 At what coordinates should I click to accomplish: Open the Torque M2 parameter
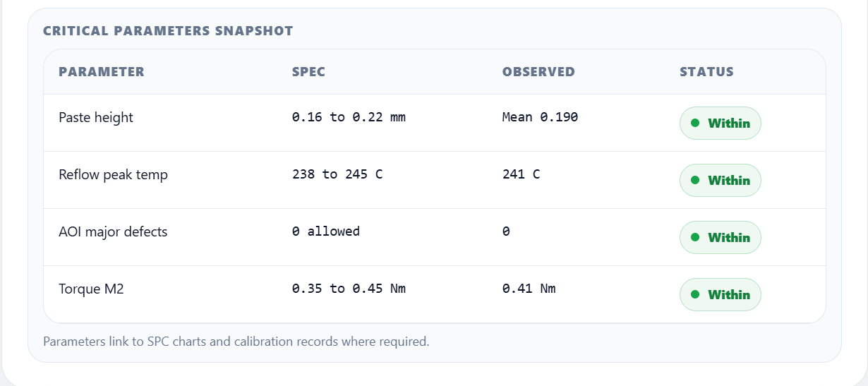tap(92, 289)
